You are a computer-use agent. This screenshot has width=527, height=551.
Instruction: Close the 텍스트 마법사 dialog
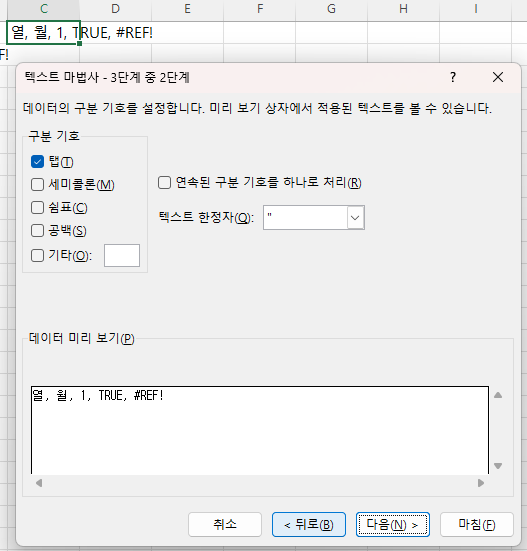pos(498,77)
